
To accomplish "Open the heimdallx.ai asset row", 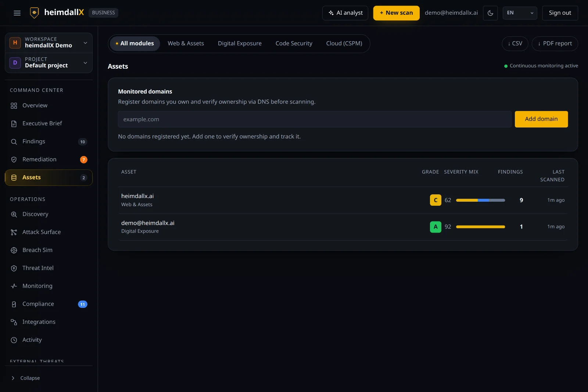I will coord(343,200).
